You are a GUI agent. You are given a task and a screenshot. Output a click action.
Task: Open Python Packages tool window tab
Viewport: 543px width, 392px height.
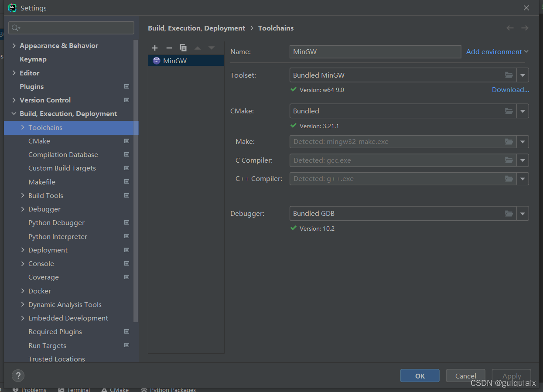[168, 389]
